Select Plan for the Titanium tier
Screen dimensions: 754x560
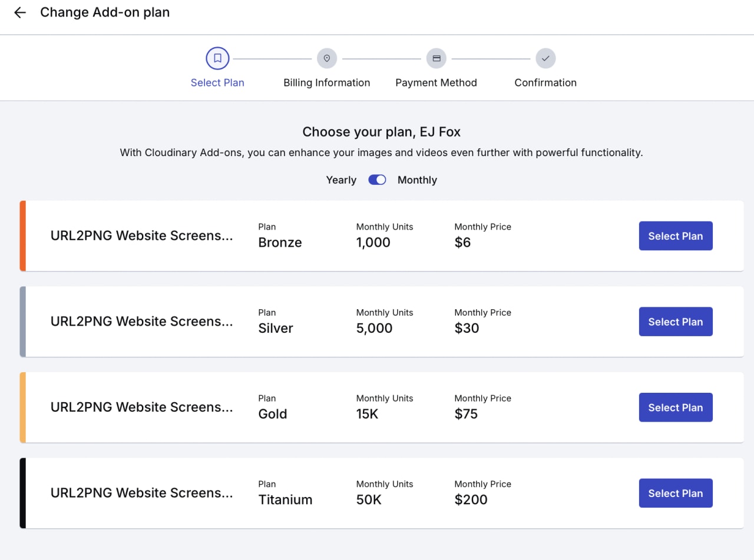click(676, 493)
